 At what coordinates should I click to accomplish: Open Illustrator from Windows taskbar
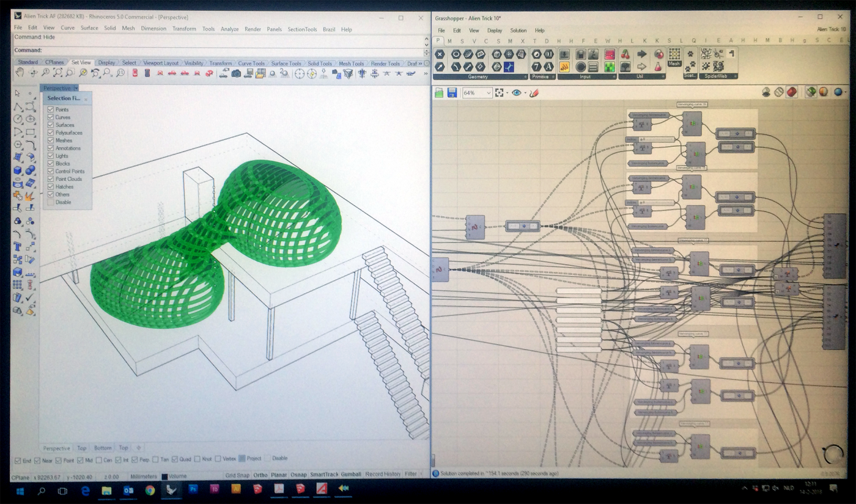236,490
